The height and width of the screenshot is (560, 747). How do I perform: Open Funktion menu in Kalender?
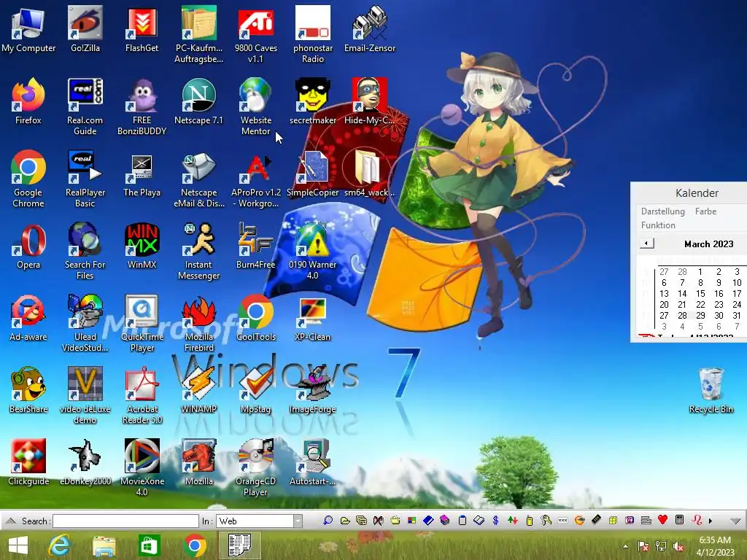coord(658,225)
